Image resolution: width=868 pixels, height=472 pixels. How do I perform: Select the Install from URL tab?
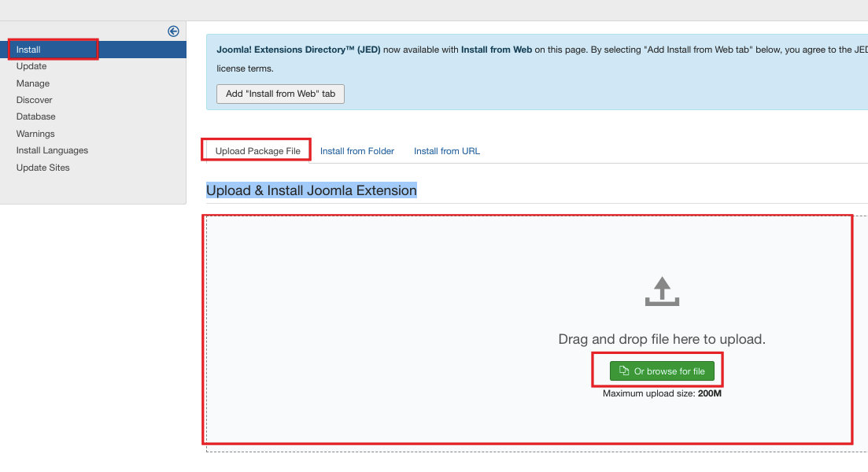tap(447, 151)
